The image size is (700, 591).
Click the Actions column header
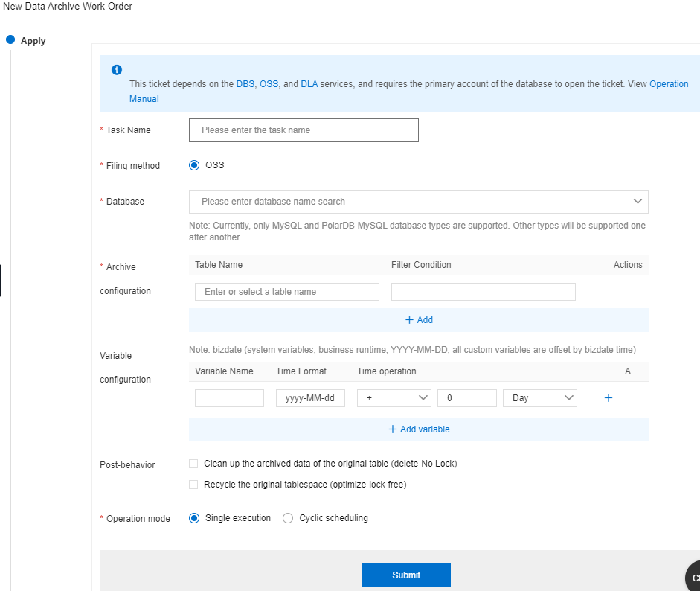tap(628, 265)
